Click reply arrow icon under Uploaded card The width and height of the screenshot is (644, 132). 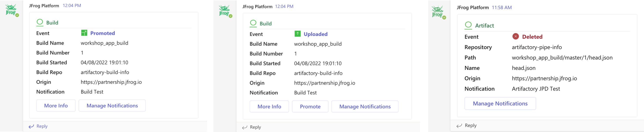[x=244, y=128]
